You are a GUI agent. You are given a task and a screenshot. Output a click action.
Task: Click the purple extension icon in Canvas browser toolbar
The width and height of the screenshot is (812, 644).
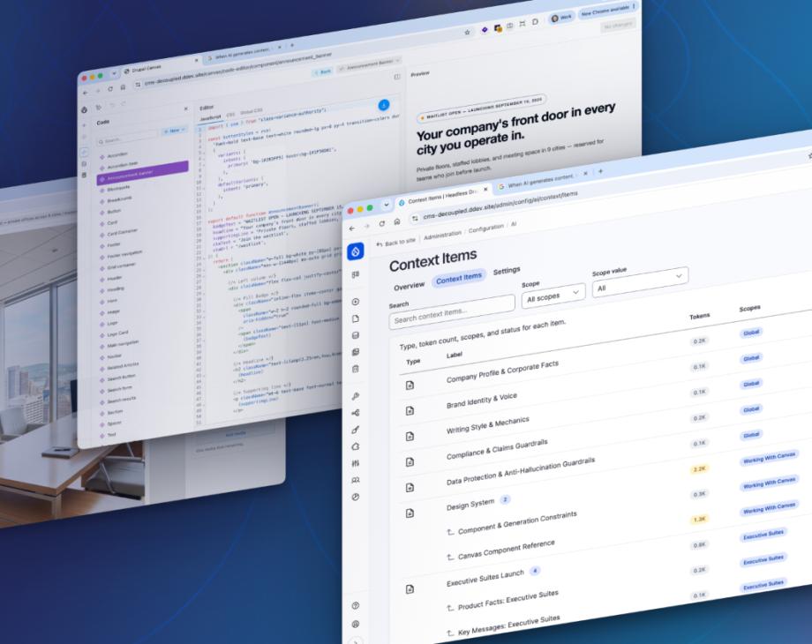click(485, 29)
